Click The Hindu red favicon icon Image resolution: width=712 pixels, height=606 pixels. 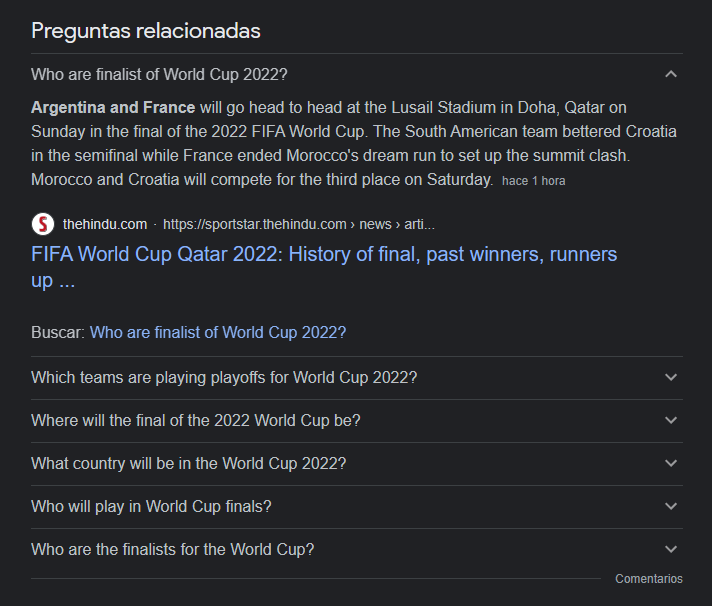point(43,224)
